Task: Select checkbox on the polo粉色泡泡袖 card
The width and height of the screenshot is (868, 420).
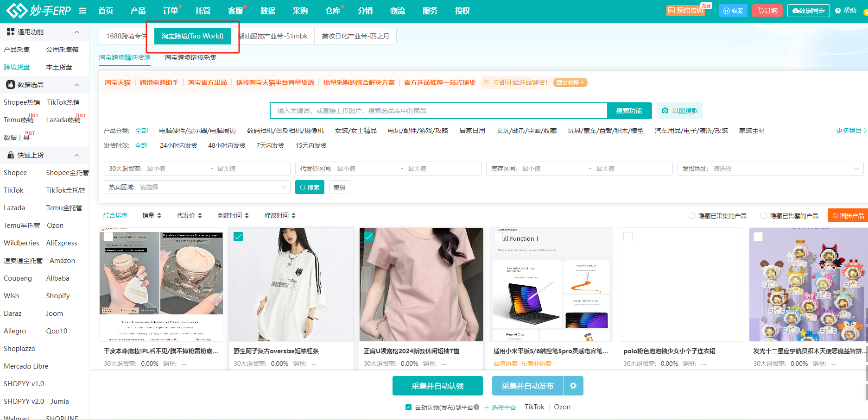Action: 628,237
